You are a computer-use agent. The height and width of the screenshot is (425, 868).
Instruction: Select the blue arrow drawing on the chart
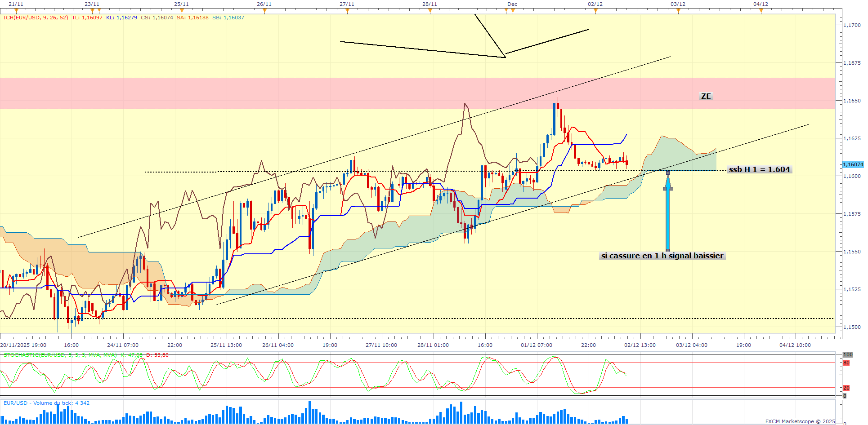[668, 211]
